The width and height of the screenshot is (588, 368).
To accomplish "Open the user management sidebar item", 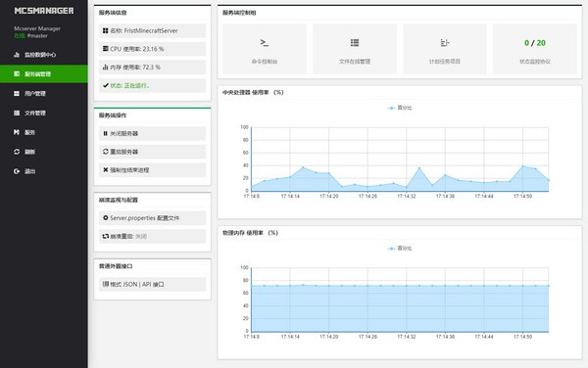I will coord(44,93).
